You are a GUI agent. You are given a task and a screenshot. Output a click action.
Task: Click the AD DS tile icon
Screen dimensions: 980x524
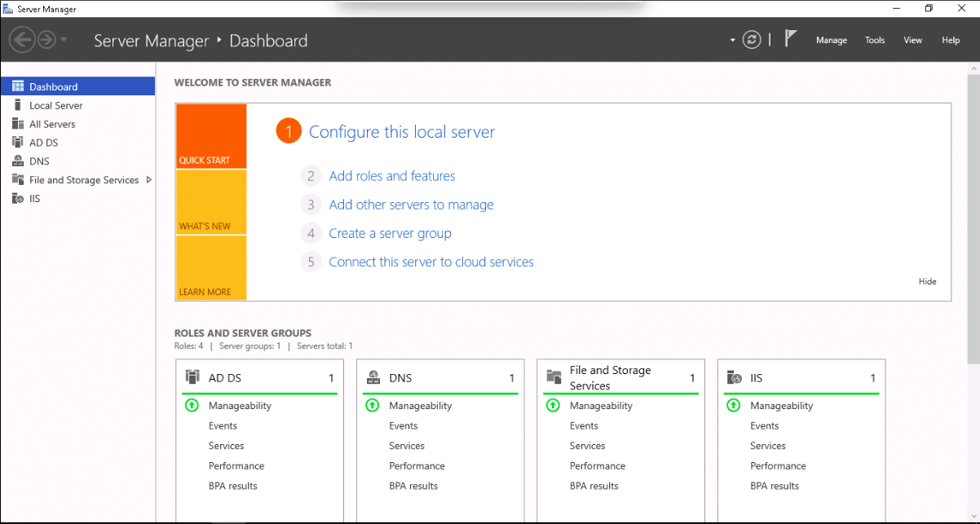(192, 376)
